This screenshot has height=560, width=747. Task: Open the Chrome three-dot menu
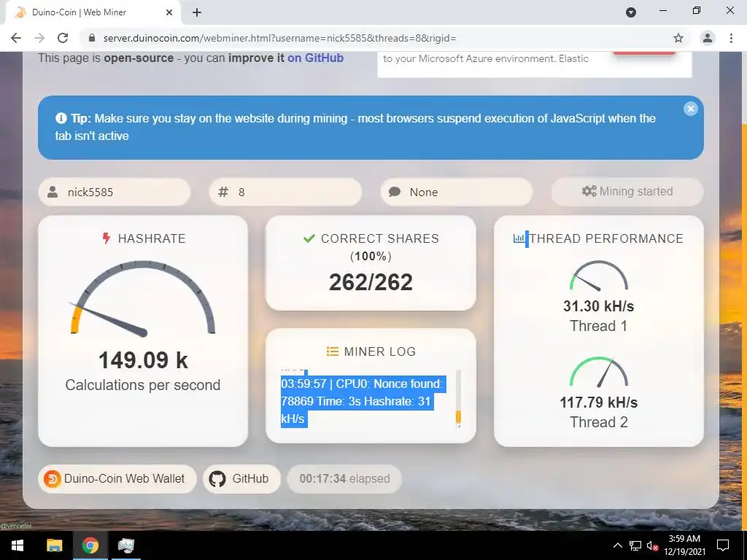[731, 38]
